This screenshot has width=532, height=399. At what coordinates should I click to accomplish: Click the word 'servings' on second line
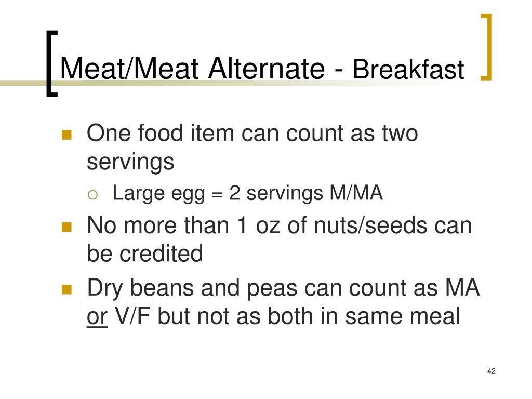[x=130, y=162]
